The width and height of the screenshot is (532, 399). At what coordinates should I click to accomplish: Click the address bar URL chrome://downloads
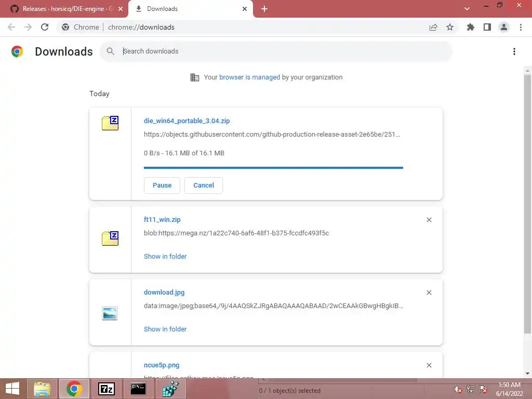tap(141, 27)
